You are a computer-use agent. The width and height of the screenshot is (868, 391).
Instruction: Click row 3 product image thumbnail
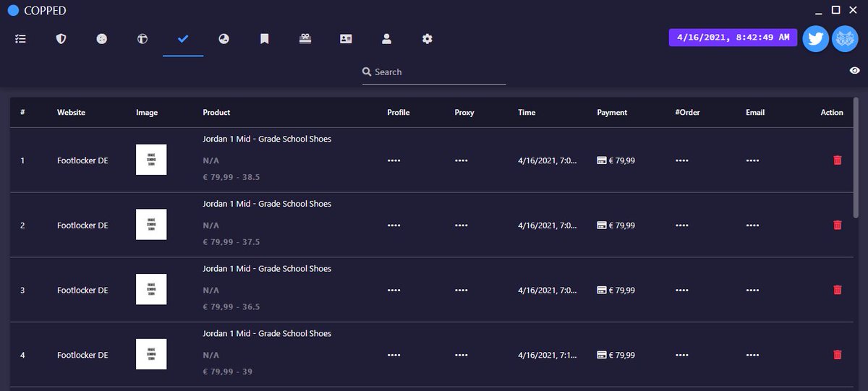pyautogui.click(x=151, y=289)
